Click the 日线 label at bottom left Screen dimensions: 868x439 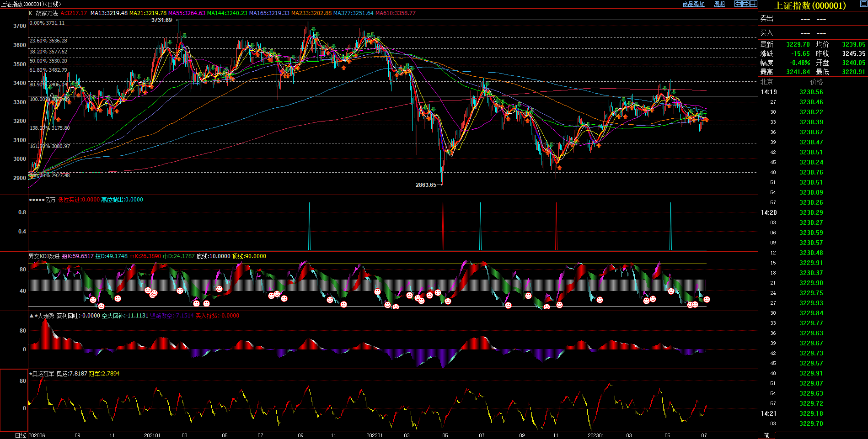point(20,435)
